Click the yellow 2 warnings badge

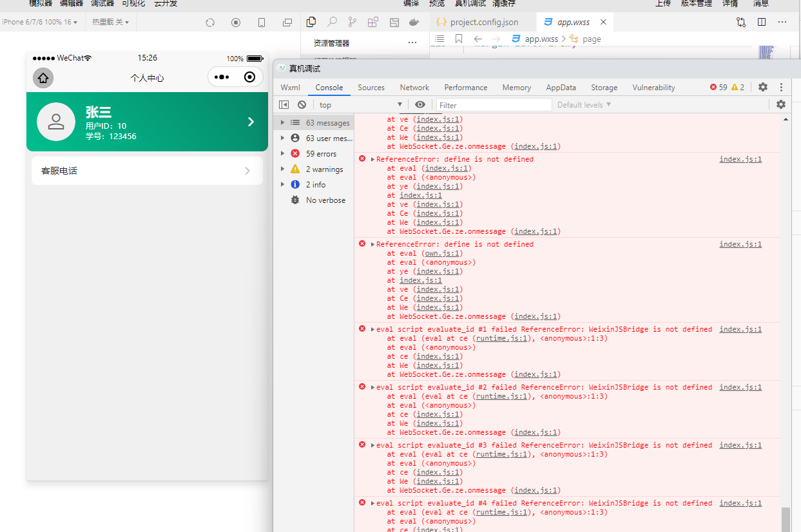pyautogui.click(x=738, y=87)
